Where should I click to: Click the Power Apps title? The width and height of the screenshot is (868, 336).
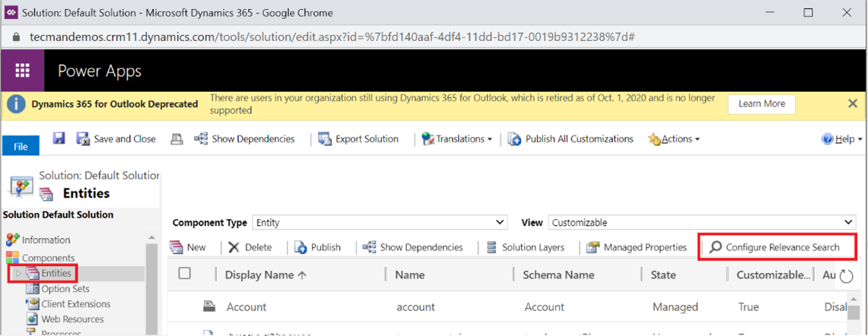pyautogui.click(x=100, y=71)
